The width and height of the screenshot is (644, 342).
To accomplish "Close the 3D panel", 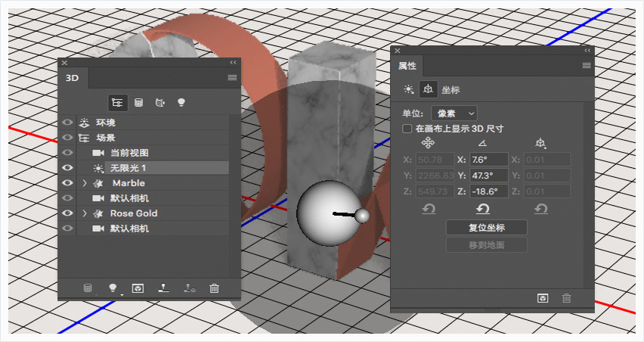I will pos(64,63).
